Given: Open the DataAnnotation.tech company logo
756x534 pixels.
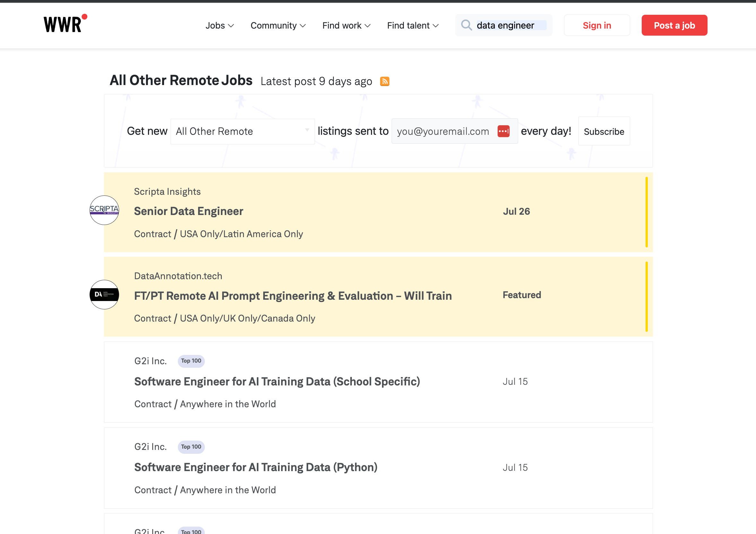Looking at the screenshot, I should 104,295.
